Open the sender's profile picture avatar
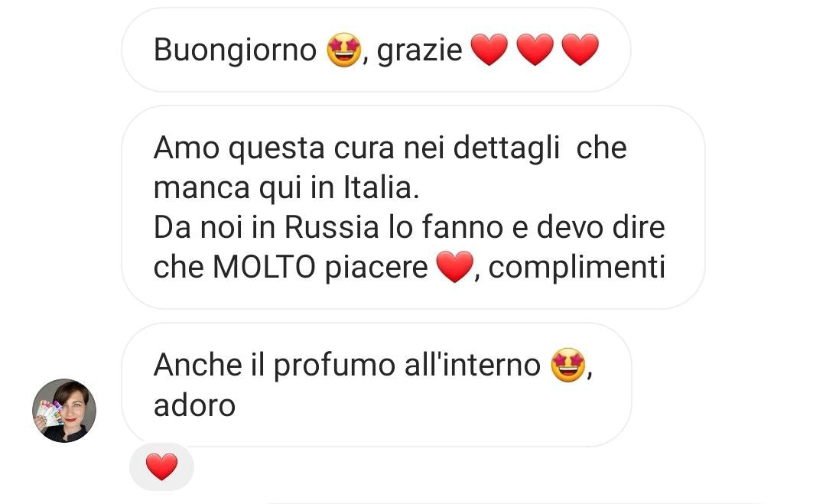826x504 pixels. (x=64, y=410)
